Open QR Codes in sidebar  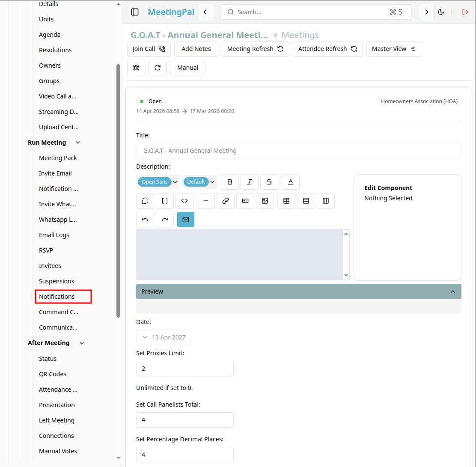(x=53, y=374)
